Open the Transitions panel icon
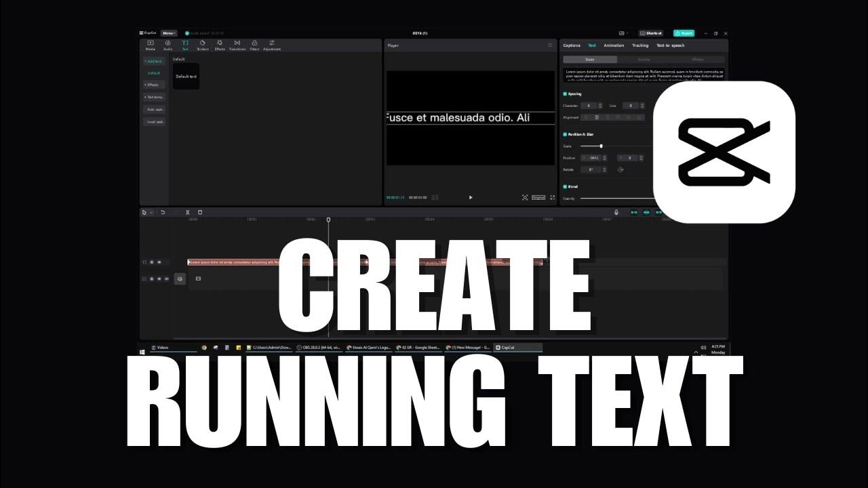 click(x=237, y=45)
